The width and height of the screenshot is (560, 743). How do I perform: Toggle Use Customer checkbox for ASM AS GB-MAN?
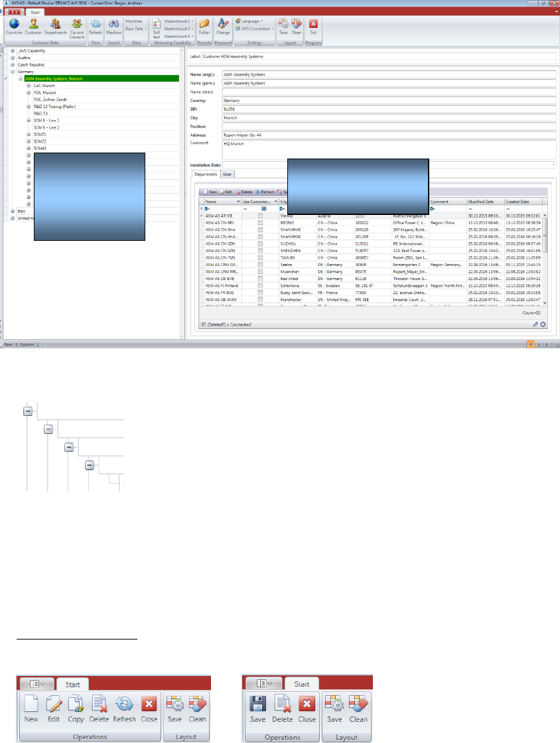(260, 299)
